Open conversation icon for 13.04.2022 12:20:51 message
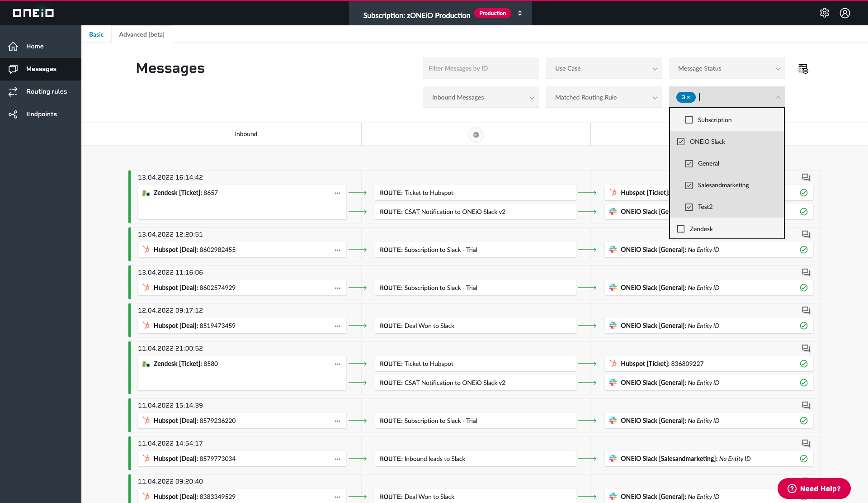This screenshot has height=503, width=868. [x=806, y=234]
